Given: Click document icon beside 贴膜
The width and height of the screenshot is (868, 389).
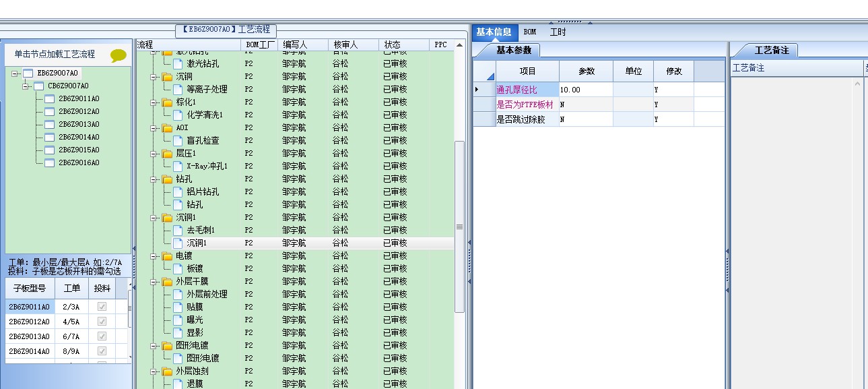Looking at the screenshot, I should [x=178, y=307].
